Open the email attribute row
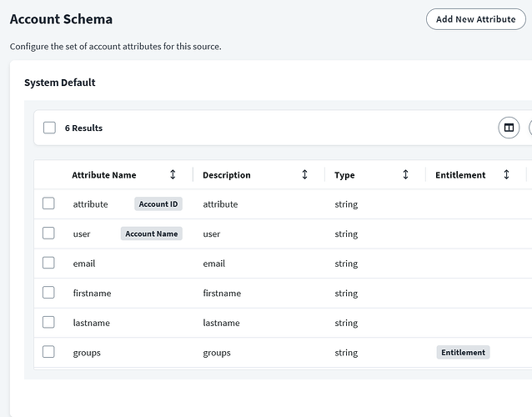This screenshot has height=417, width=532. (x=84, y=264)
